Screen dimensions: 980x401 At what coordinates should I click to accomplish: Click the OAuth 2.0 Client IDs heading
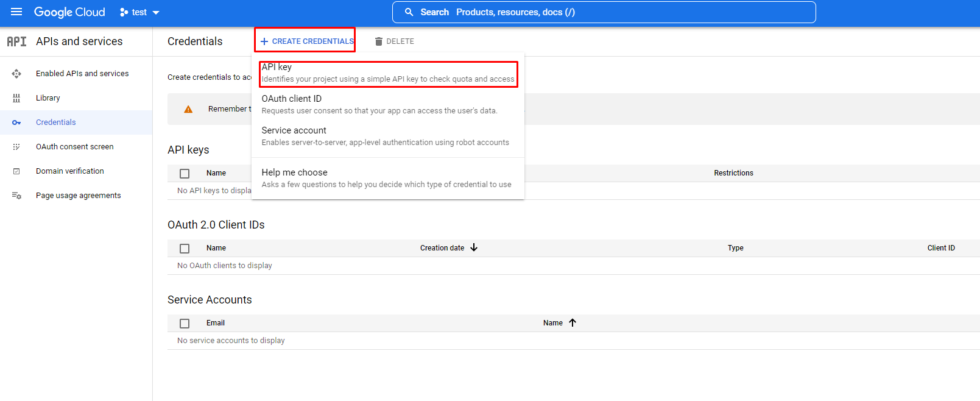[x=216, y=225]
